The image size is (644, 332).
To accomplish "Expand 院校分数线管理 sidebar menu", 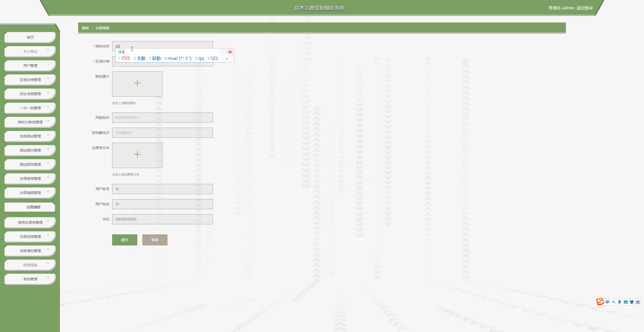I will point(30,122).
